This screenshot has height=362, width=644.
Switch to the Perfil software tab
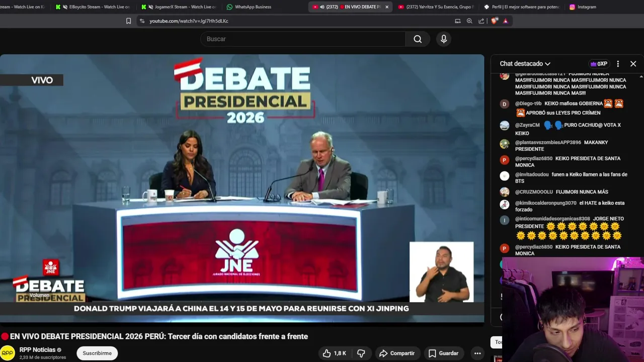(521, 7)
